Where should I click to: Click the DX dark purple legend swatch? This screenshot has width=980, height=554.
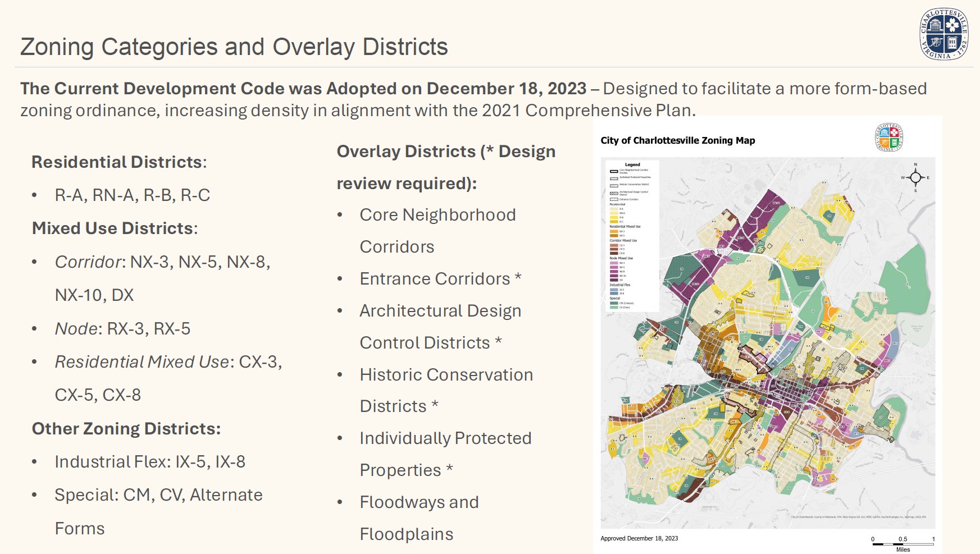[x=614, y=280]
